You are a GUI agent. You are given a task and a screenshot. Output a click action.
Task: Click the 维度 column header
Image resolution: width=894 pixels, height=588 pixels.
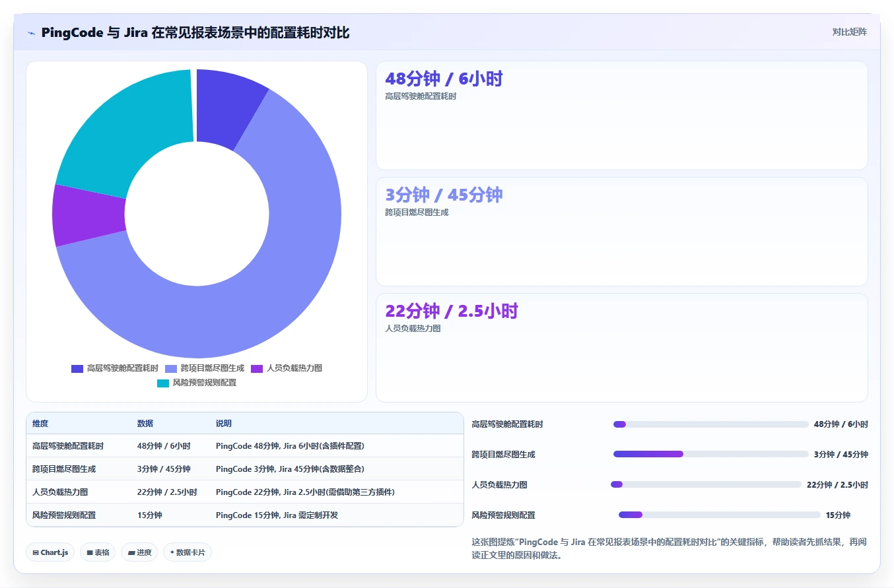pos(40,424)
